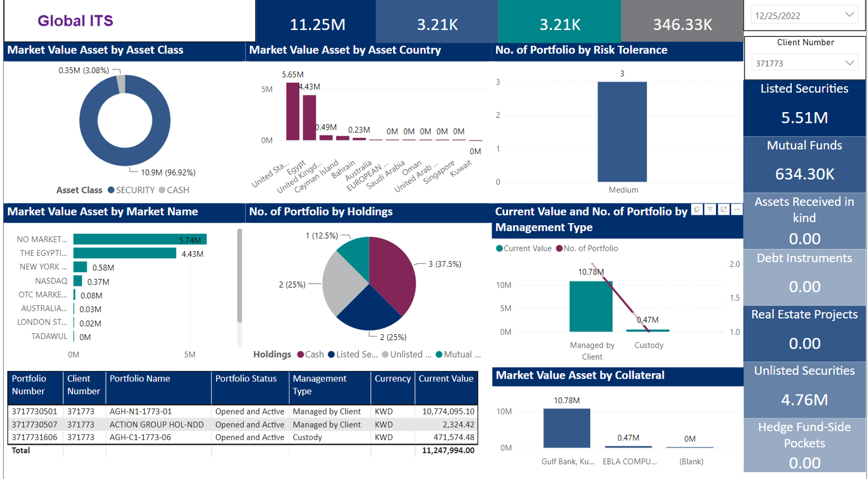This screenshot has height=479, width=868.
Task: Select the United States bar in country chart
Action: point(293,112)
